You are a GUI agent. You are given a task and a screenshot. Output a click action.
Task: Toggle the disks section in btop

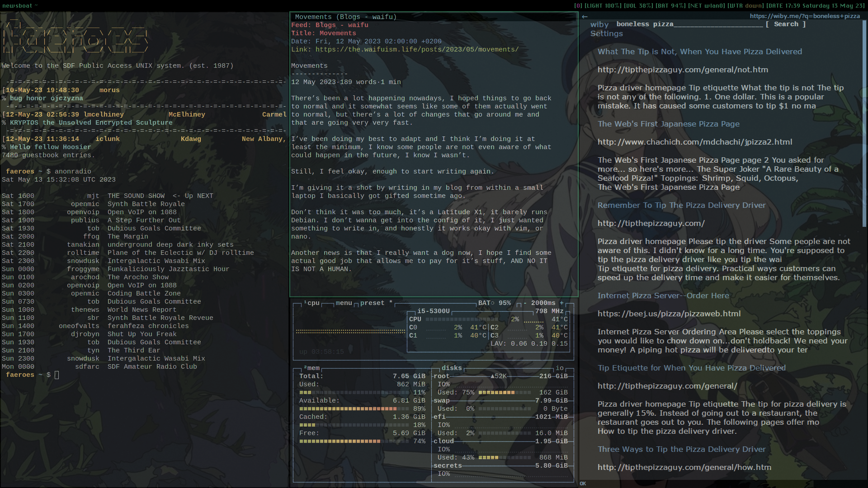click(451, 368)
